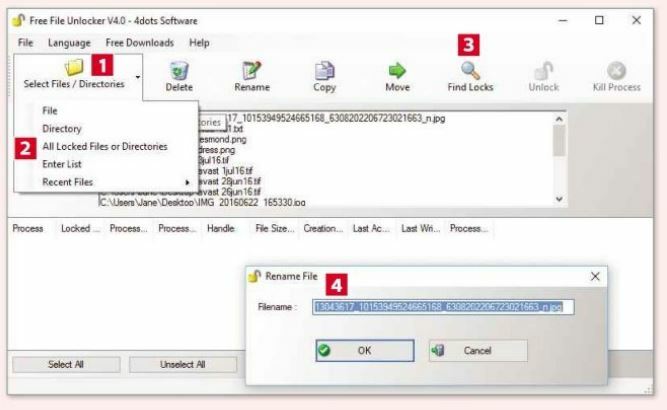Click the Locked column header
Image resolution: width=667 pixels, height=410 pixels.
(x=80, y=228)
